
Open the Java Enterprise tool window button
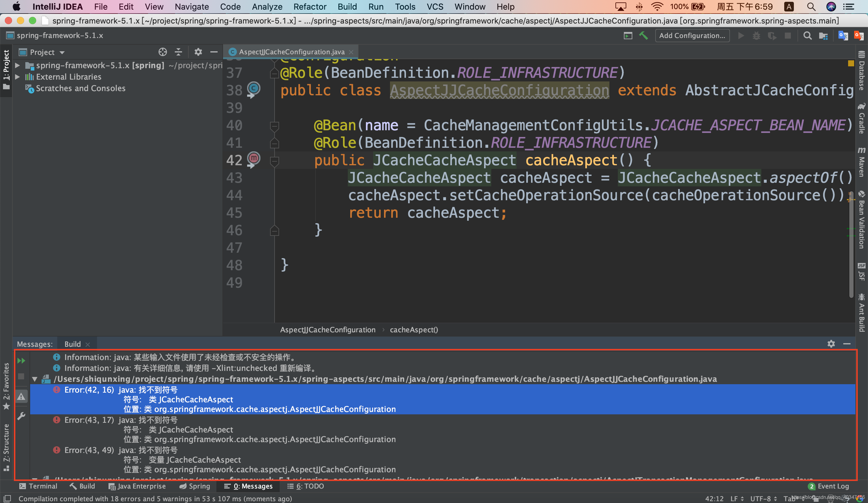tap(137, 486)
